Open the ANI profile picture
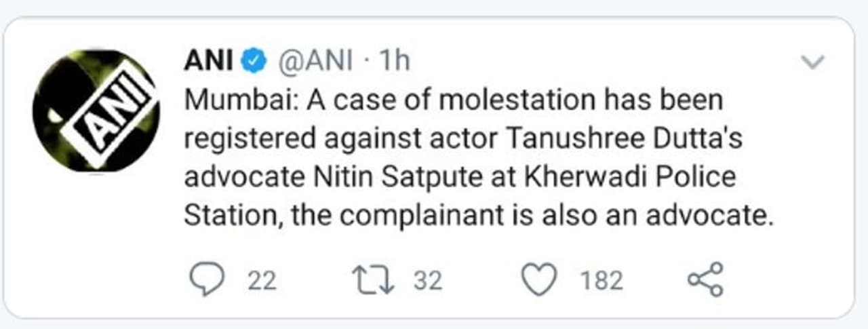 96,111
